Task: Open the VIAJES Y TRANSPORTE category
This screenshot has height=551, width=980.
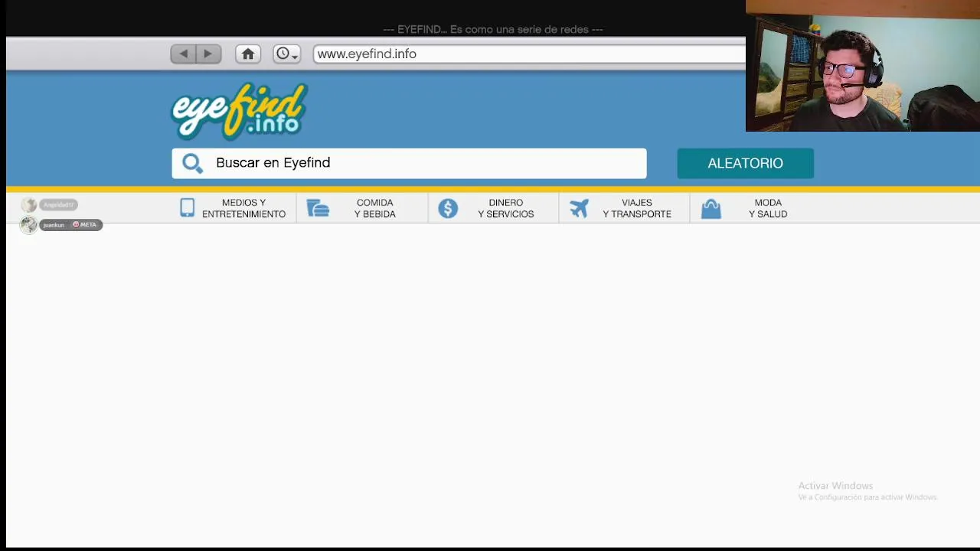Action: pyautogui.click(x=637, y=208)
